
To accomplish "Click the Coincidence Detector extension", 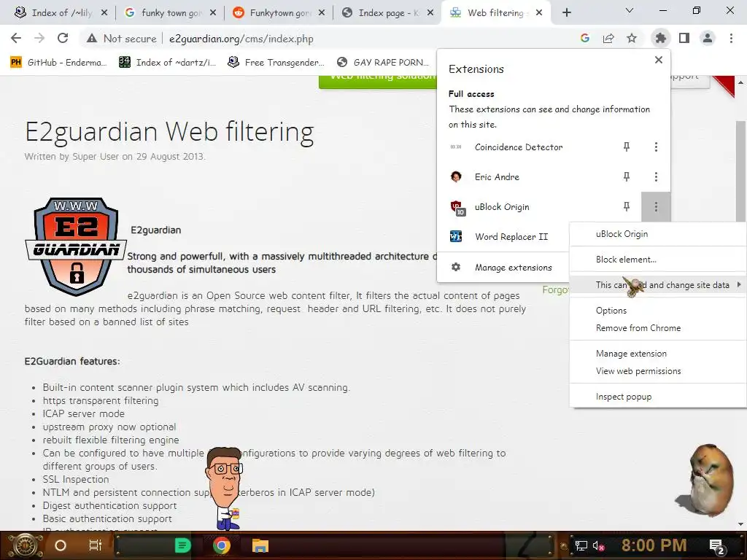I will click(x=519, y=147).
